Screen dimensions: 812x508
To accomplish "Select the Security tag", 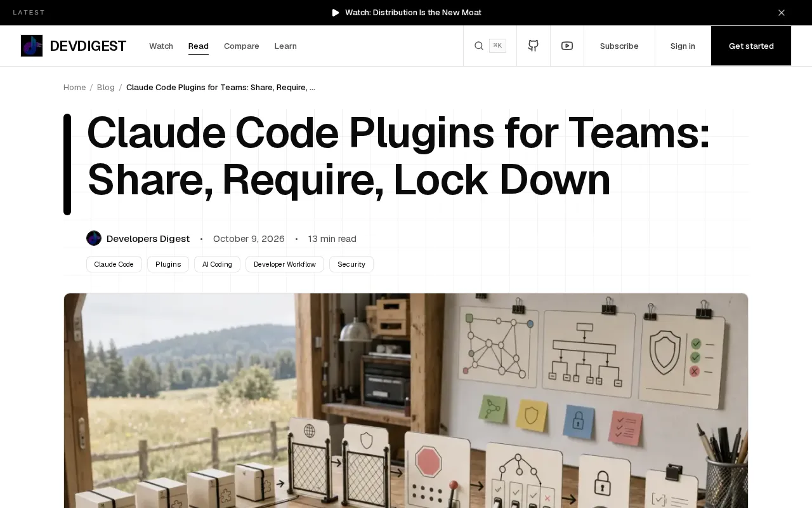I will (351, 264).
